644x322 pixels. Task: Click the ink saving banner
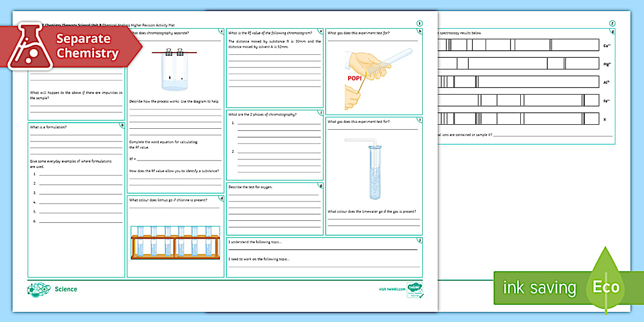tap(539, 287)
